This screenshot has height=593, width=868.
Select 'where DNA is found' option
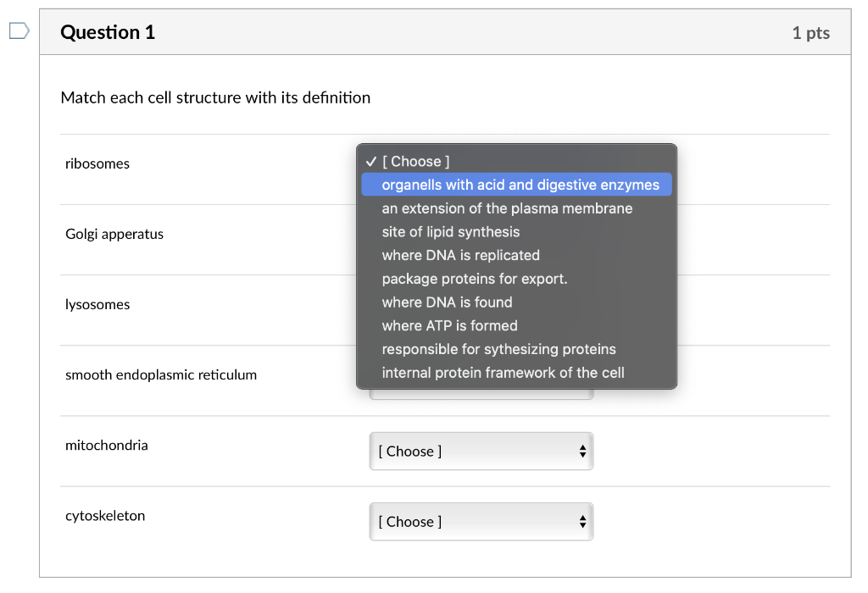click(x=447, y=302)
